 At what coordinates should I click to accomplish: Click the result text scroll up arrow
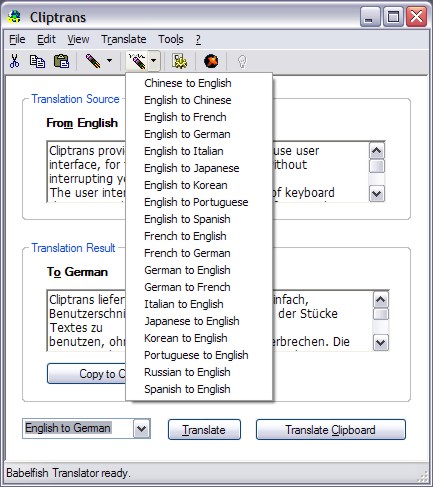click(381, 300)
